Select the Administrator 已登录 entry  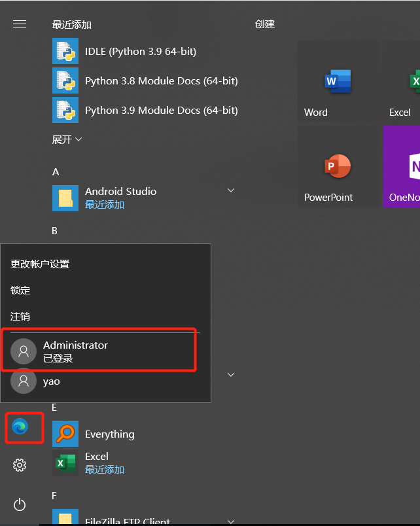pos(106,351)
